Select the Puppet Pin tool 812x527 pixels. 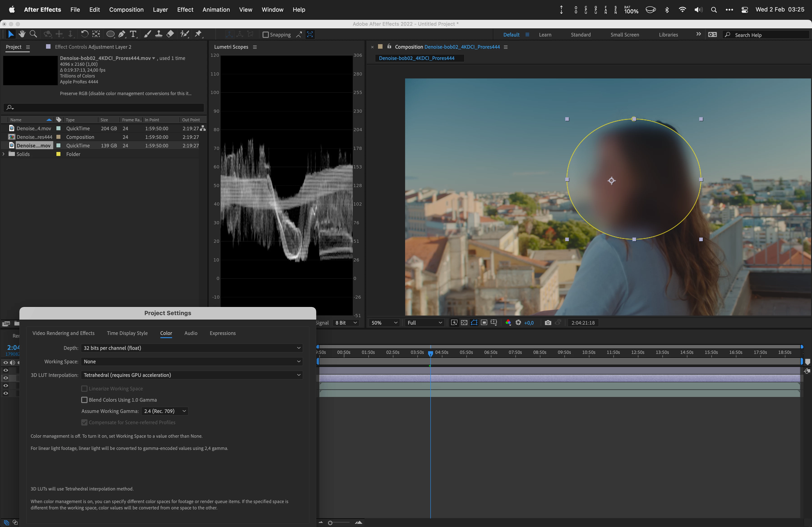point(198,34)
